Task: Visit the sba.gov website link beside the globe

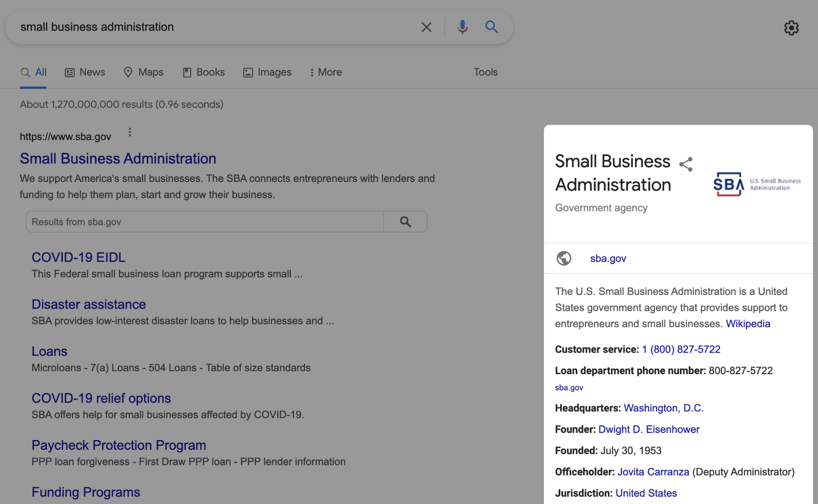Action: pyautogui.click(x=608, y=258)
